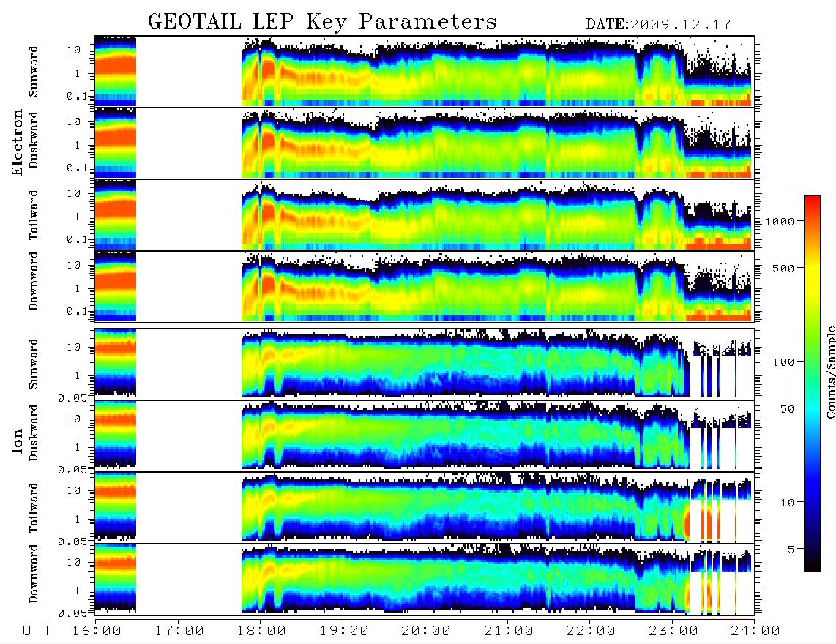Click the '1' tick of Ion Sunward panel
836x644 pixels.
point(77,375)
